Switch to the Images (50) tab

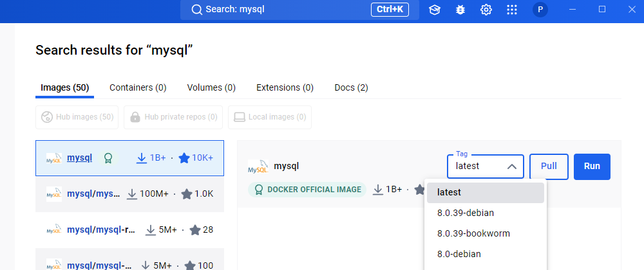65,87
